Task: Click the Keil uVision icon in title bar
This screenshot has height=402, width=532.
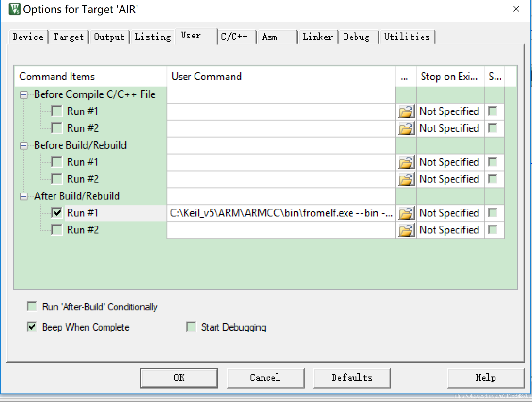Action: pos(14,9)
